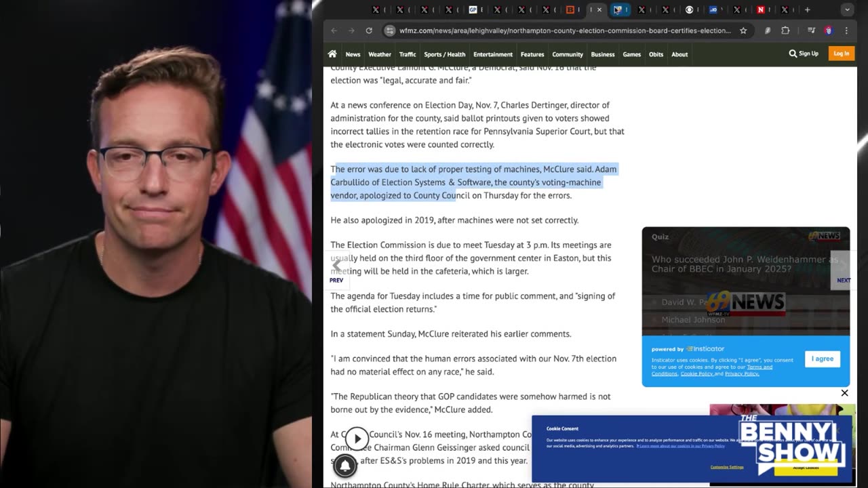Open the Chrome profile avatar
This screenshot has height=488, width=868.
point(828,30)
